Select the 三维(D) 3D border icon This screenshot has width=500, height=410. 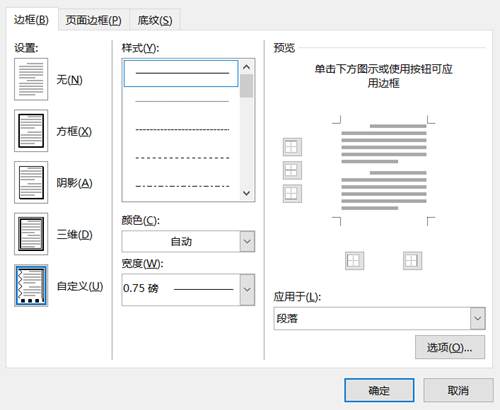pyautogui.click(x=31, y=234)
